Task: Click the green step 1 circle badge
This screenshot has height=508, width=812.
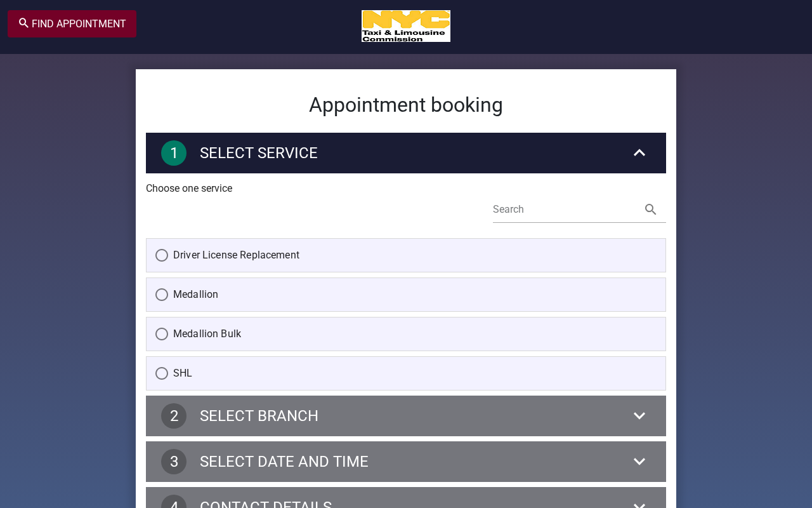Action: click(x=174, y=153)
